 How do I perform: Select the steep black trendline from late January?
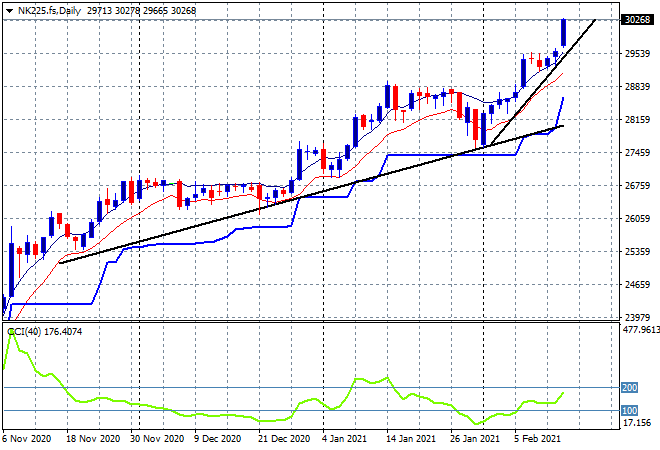(543, 82)
